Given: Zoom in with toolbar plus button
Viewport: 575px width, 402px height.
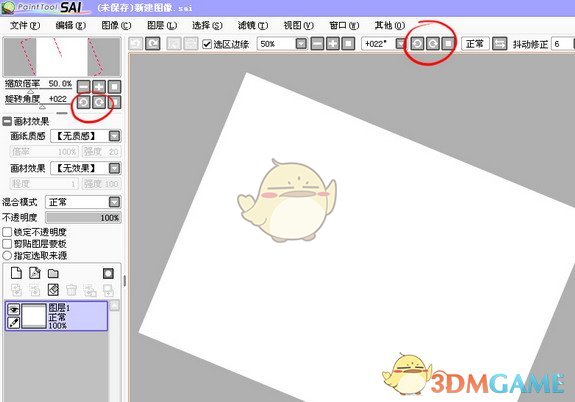Looking at the screenshot, I should [x=333, y=44].
